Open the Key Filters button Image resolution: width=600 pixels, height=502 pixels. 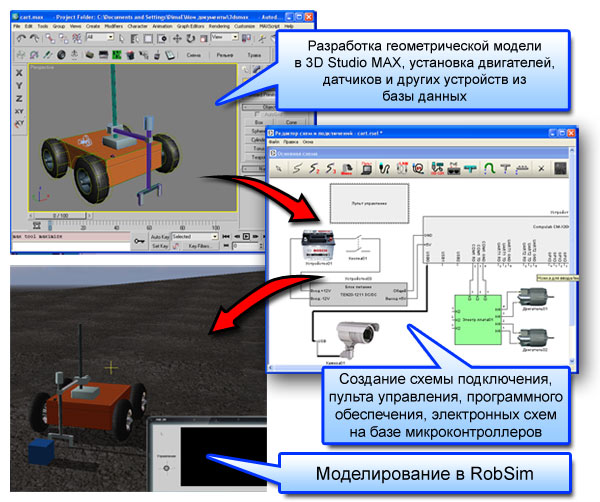tap(199, 246)
